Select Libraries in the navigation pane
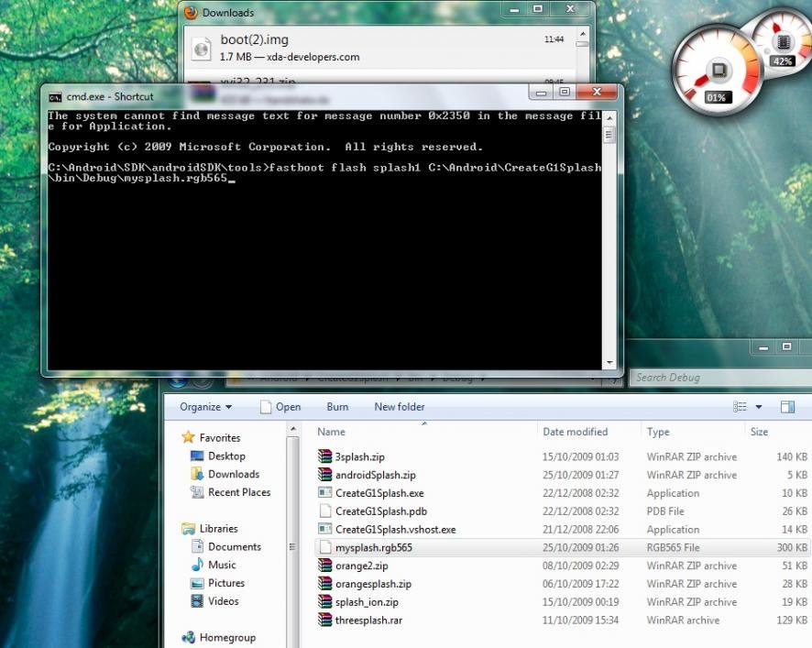The height and width of the screenshot is (648, 812). point(218,528)
